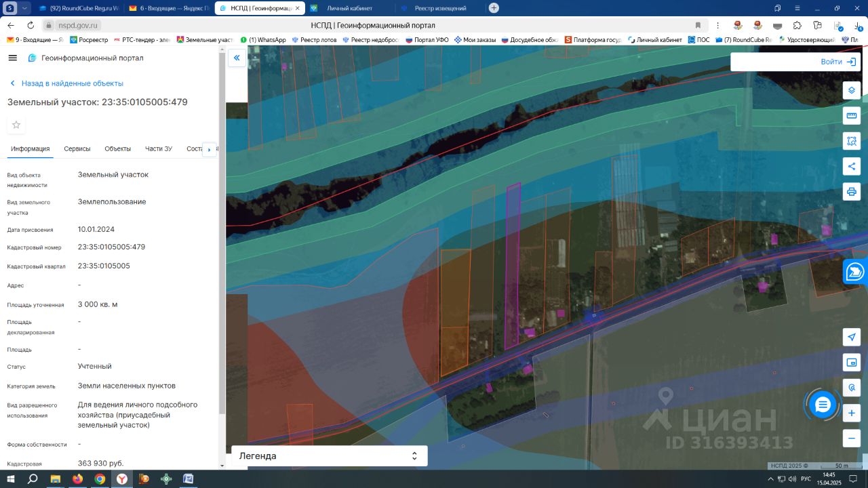The image size is (868, 488).
Task: Open the Портал УФО bookmark
Action: pos(427,40)
